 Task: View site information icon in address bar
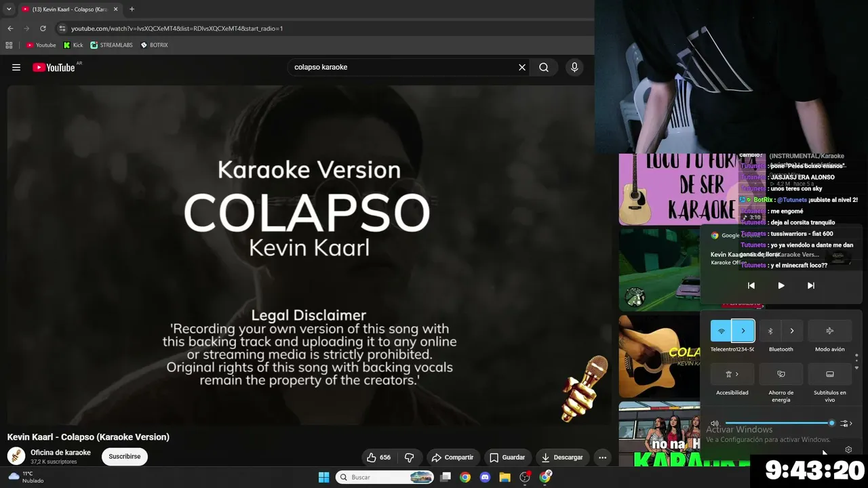[62, 28]
